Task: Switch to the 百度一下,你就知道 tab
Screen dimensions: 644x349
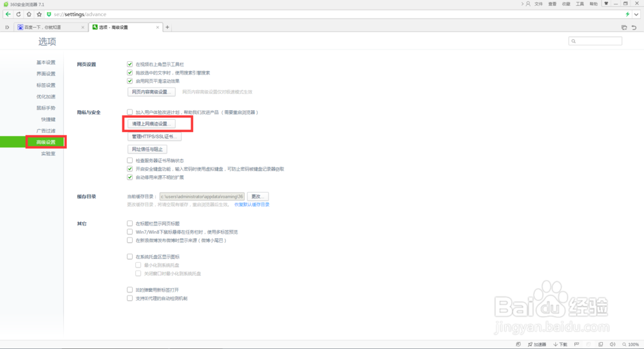Action: tap(50, 28)
